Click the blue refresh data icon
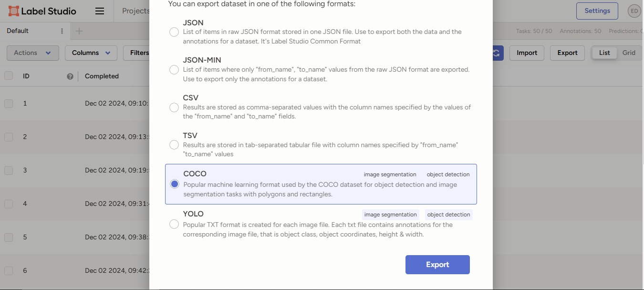Viewport: 644px width, 290px height. pos(496,53)
